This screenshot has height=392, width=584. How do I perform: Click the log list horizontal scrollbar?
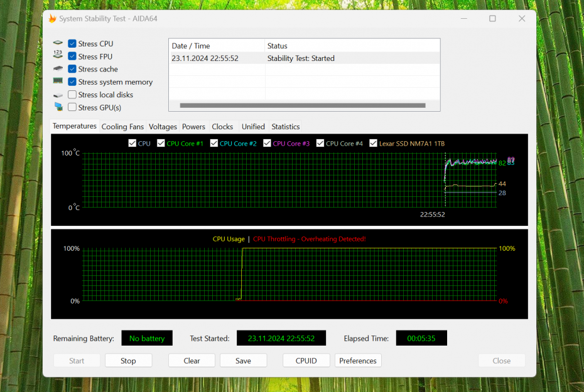coord(302,105)
